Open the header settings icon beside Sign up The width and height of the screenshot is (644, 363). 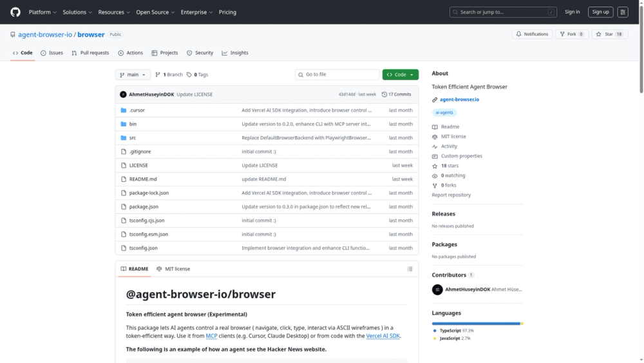(623, 12)
